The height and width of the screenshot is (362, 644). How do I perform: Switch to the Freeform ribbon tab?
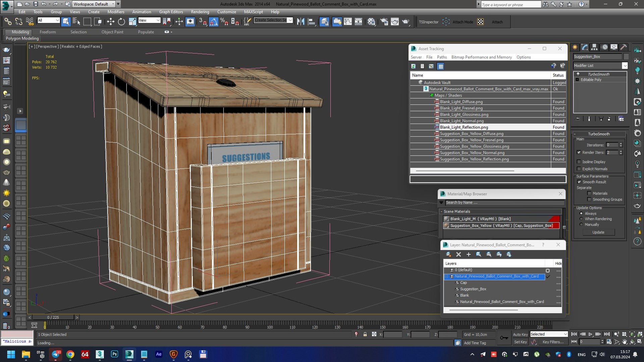click(48, 32)
